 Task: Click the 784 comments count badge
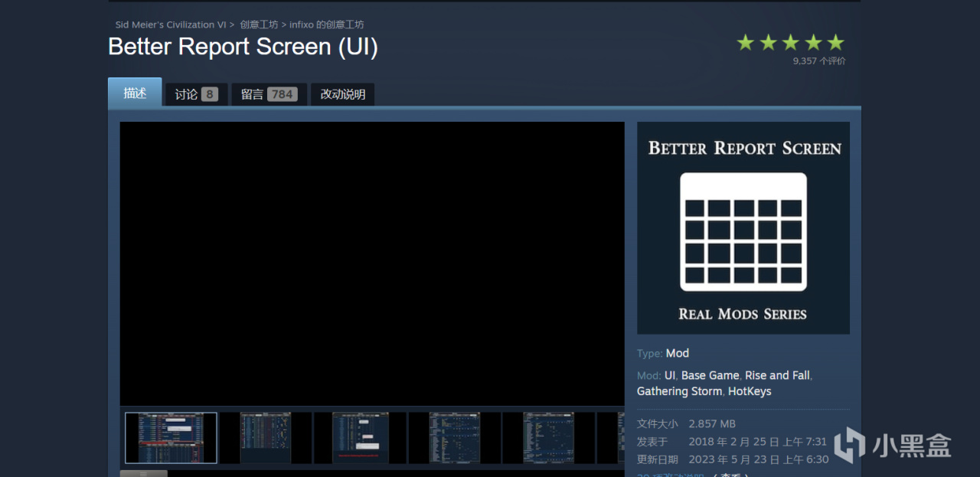[x=283, y=94]
